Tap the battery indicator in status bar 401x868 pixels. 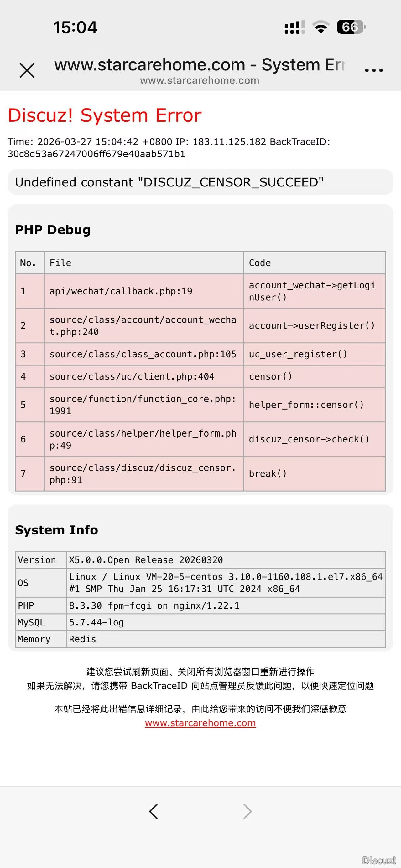pos(351,27)
